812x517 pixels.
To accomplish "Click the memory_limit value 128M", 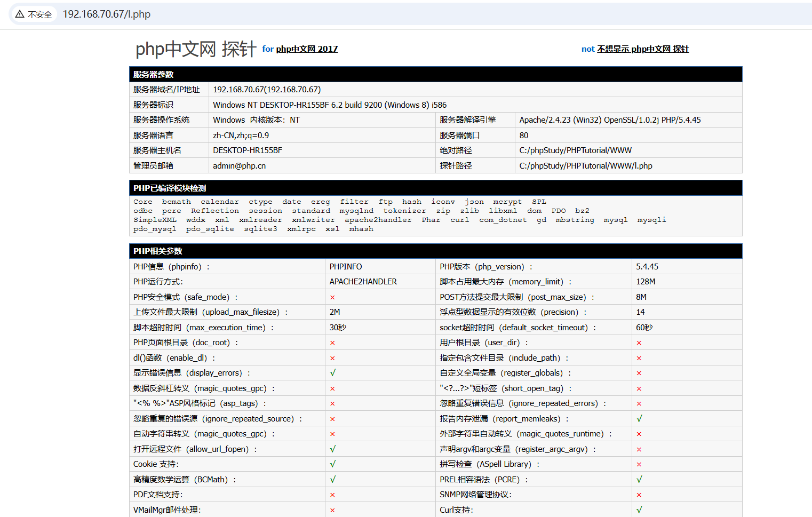I will [x=646, y=282].
